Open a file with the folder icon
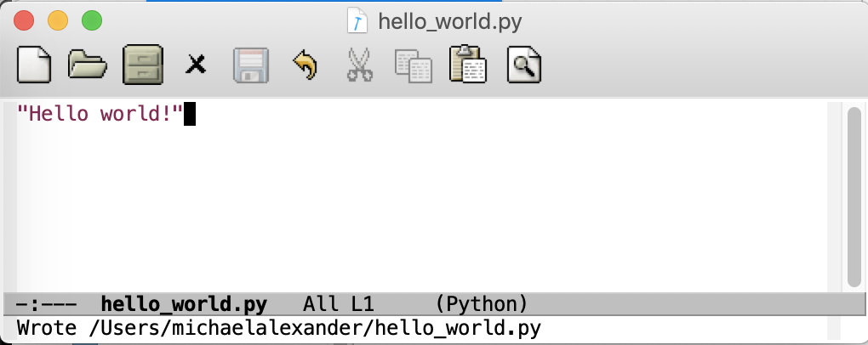The width and height of the screenshot is (868, 345). 87,65
